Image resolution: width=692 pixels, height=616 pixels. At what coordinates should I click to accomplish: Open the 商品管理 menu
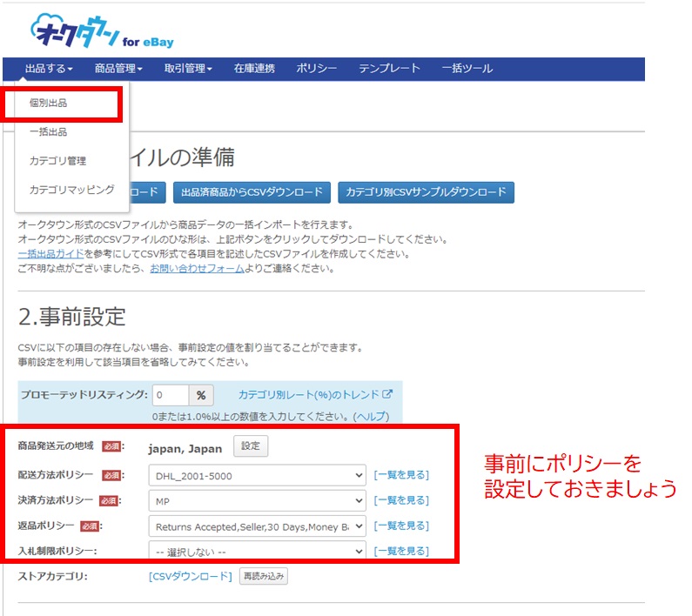point(118,69)
